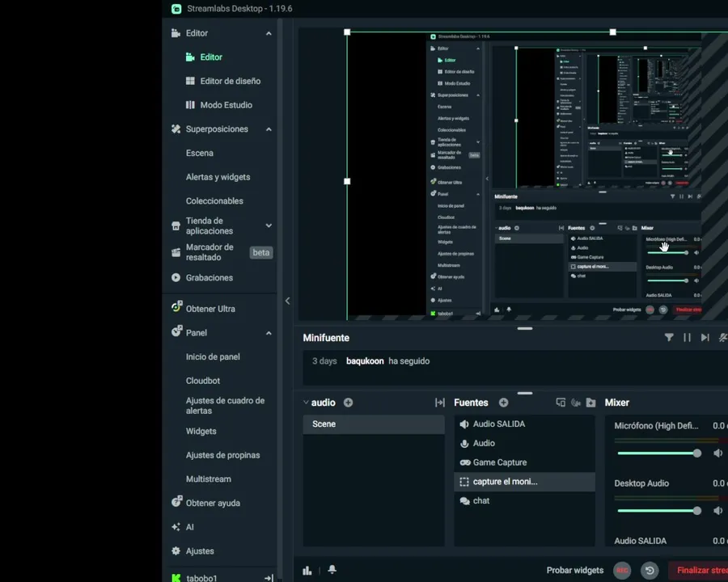
Task: Select the Scene row
Action: (373, 424)
